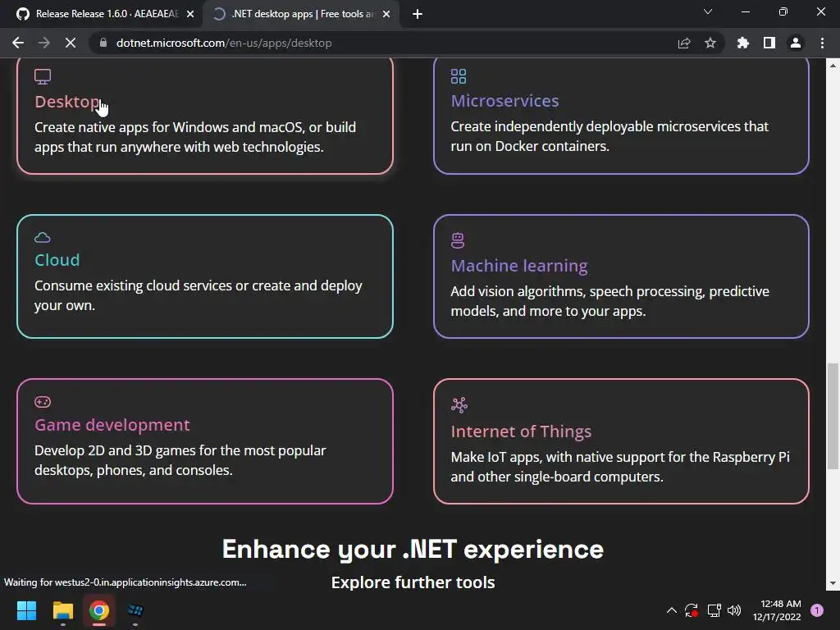Click the scrollbar down arrow
Image resolution: width=840 pixels, height=630 pixels.
click(833, 583)
